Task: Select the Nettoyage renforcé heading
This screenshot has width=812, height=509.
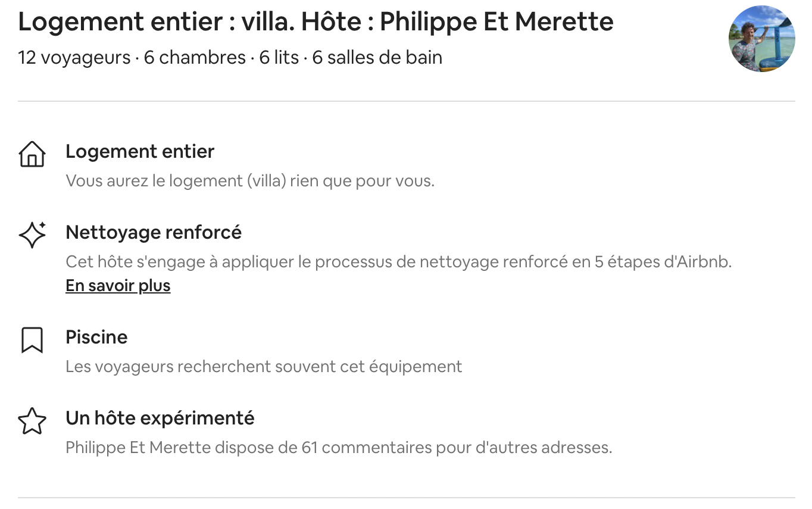Action: pyautogui.click(x=154, y=232)
